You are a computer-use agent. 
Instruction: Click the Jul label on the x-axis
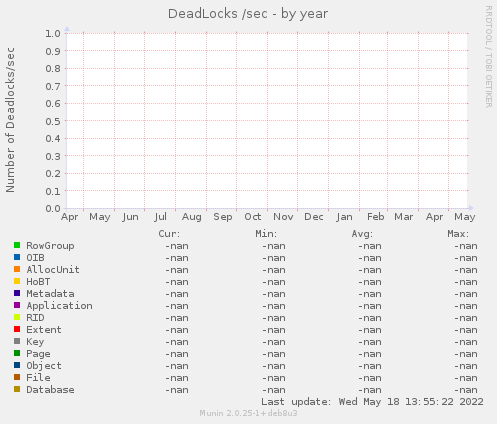160,217
